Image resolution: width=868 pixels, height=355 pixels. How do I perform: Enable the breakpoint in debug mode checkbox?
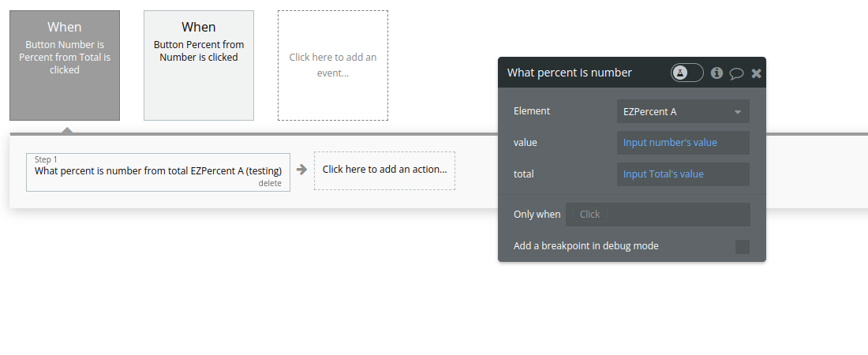pyautogui.click(x=742, y=247)
